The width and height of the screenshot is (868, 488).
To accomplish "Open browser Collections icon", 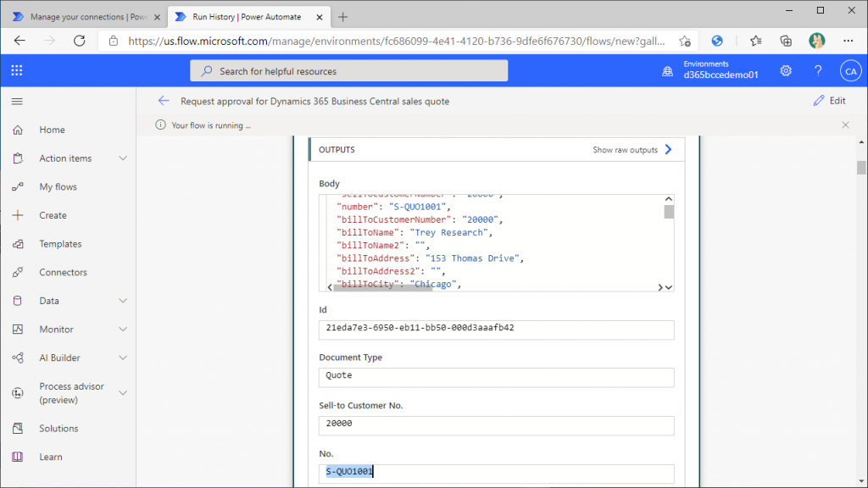I will (x=786, y=41).
